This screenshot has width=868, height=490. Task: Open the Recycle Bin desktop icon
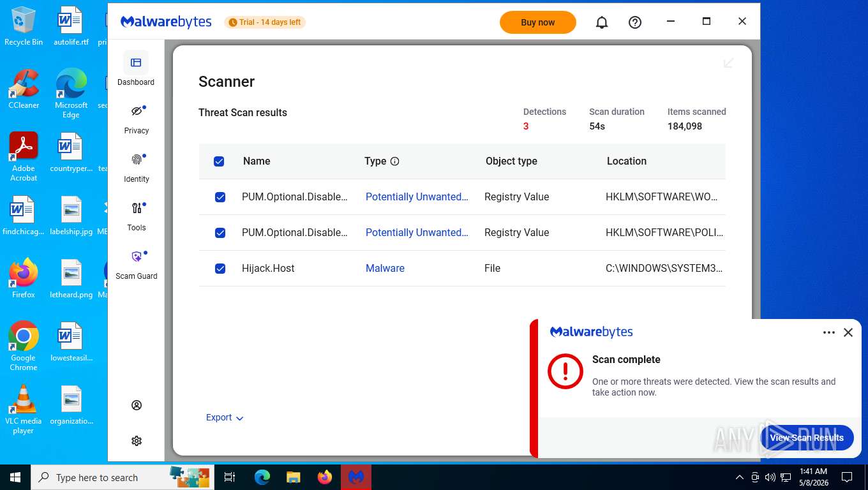click(x=24, y=26)
